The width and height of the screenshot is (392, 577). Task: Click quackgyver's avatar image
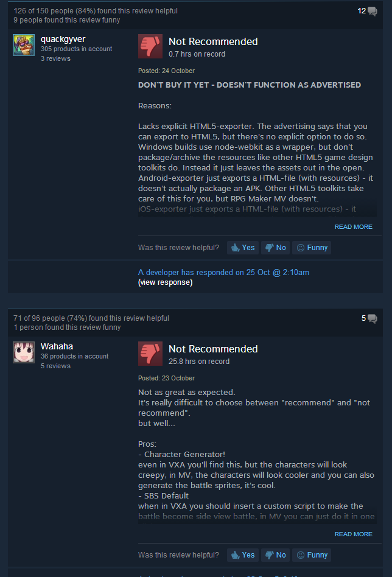[x=24, y=45]
